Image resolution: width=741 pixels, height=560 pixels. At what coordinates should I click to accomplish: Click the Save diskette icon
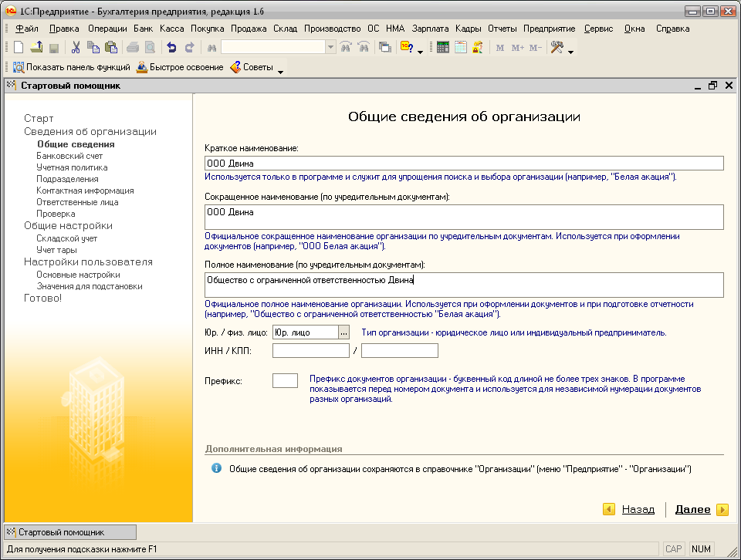click(54, 48)
